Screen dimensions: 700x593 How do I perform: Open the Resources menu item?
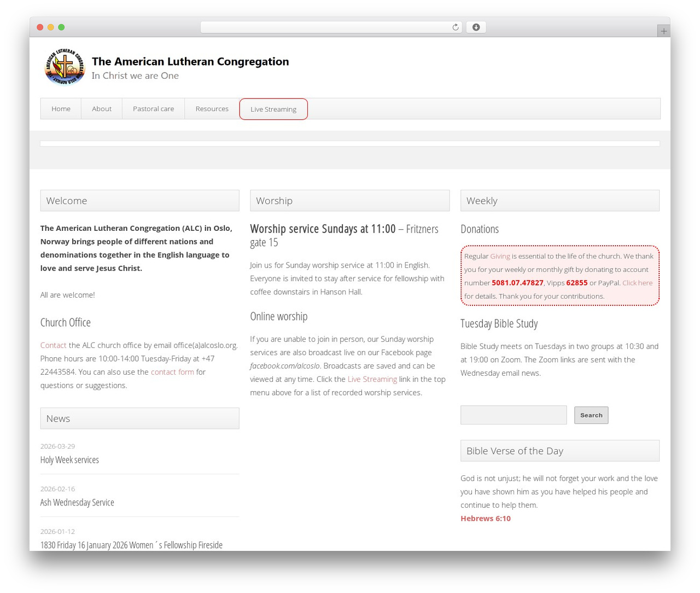[212, 109]
